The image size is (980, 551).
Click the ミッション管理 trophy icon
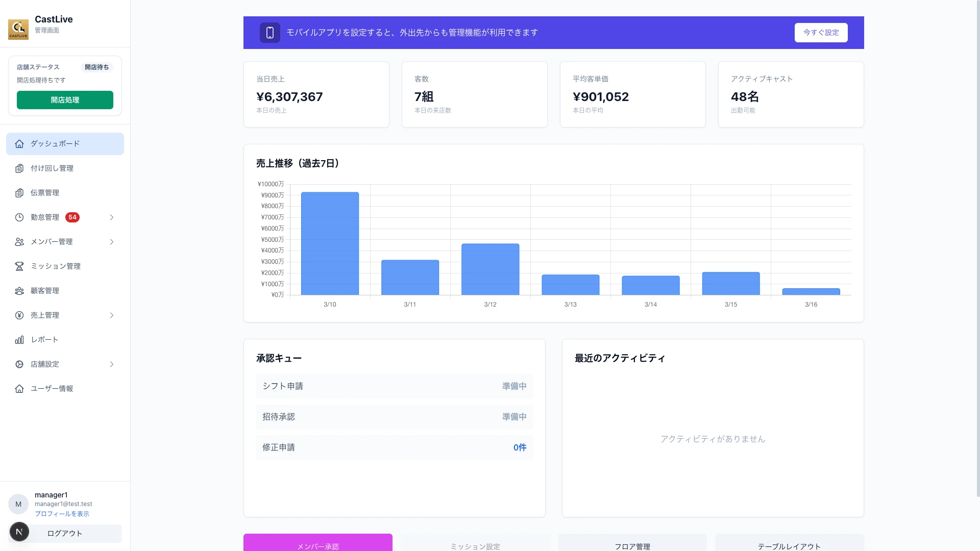pos(19,266)
